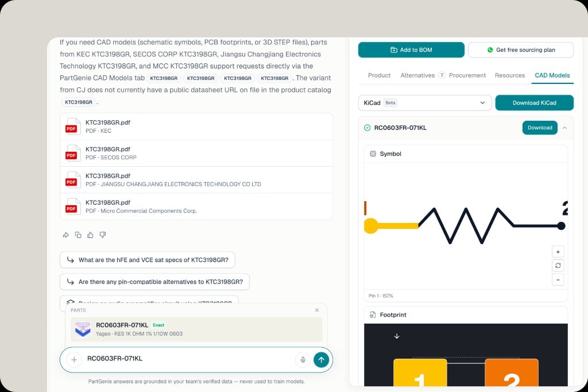This screenshot has width=588, height=392.
Task: Open the Jiangsu Changjiang datasheet PDF icon
Action: tap(72, 180)
